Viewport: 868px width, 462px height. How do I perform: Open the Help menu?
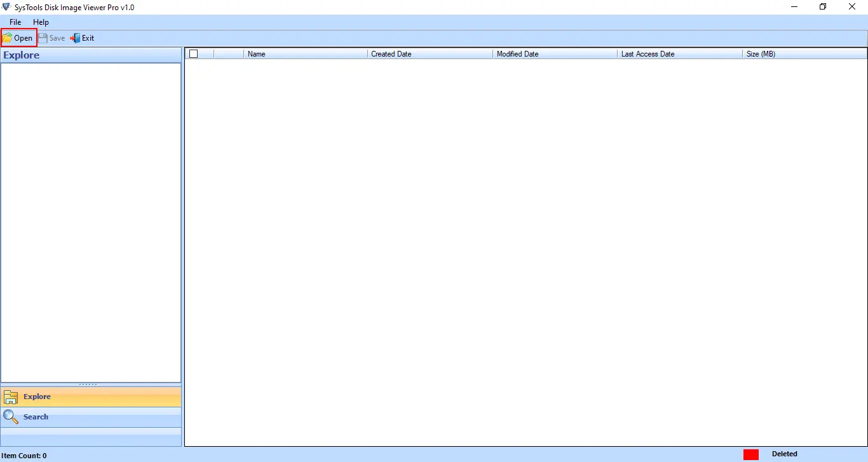pyautogui.click(x=41, y=22)
